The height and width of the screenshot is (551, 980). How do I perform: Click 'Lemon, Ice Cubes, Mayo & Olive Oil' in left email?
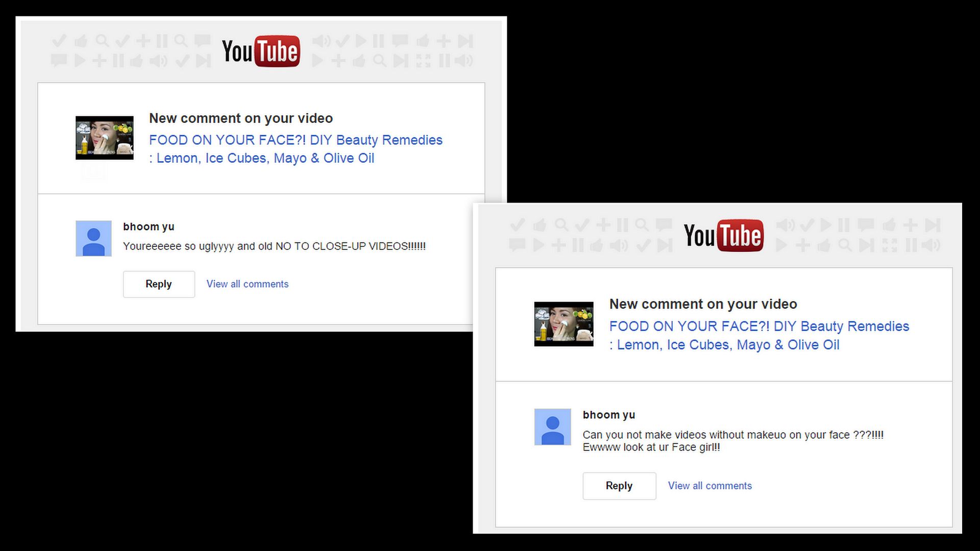click(265, 159)
